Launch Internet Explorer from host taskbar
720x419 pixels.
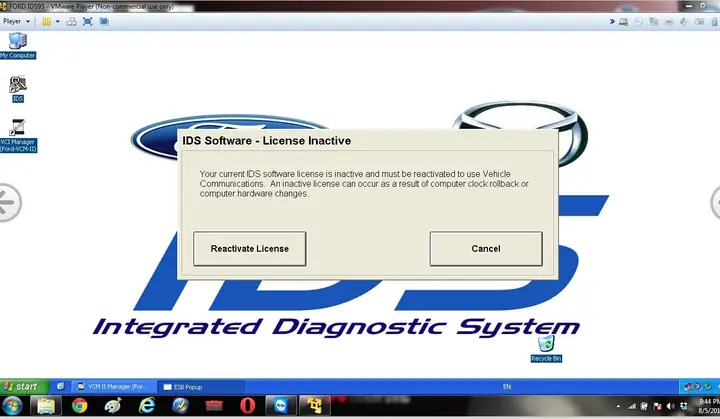pyautogui.click(x=146, y=406)
